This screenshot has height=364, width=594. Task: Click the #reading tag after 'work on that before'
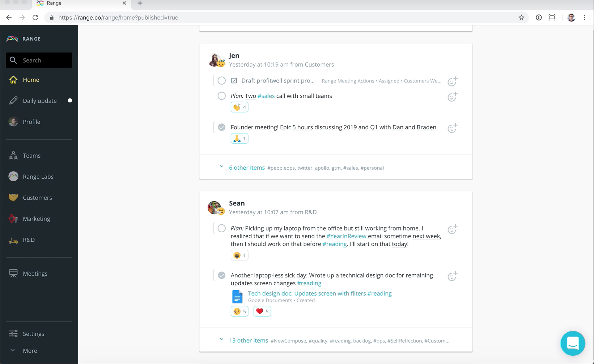[x=335, y=244]
